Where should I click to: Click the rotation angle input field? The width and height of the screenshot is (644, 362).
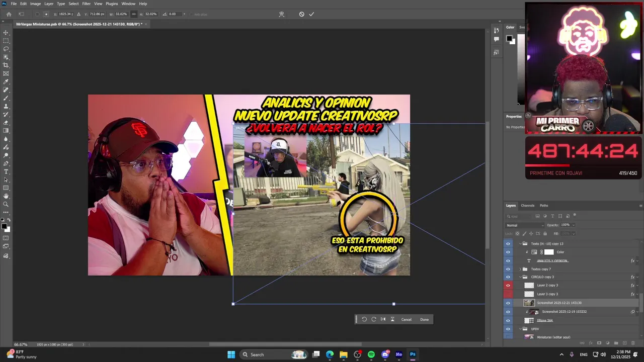(175, 14)
